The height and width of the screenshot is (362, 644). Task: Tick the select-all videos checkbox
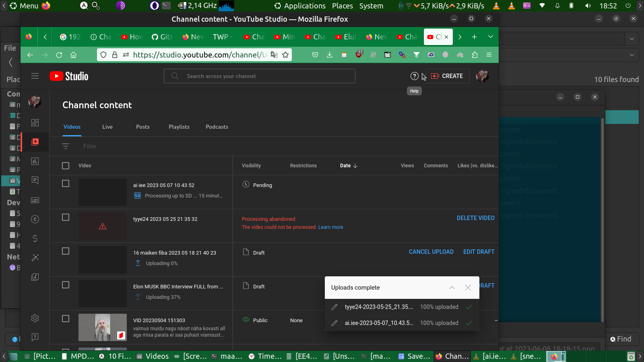click(x=66, y=166)
